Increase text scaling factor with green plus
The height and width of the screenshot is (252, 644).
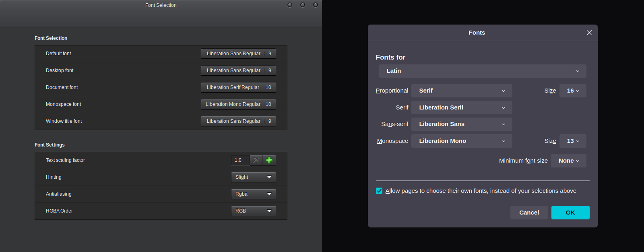(x=269, y=160)
